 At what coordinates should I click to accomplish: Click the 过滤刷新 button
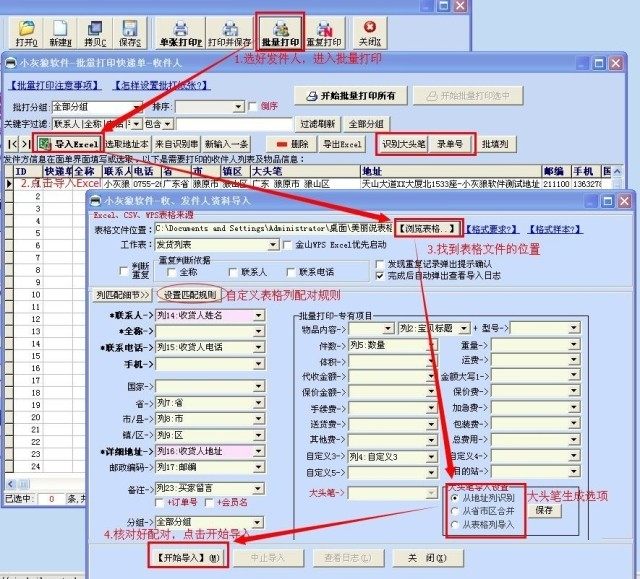(x=318, y=124)
